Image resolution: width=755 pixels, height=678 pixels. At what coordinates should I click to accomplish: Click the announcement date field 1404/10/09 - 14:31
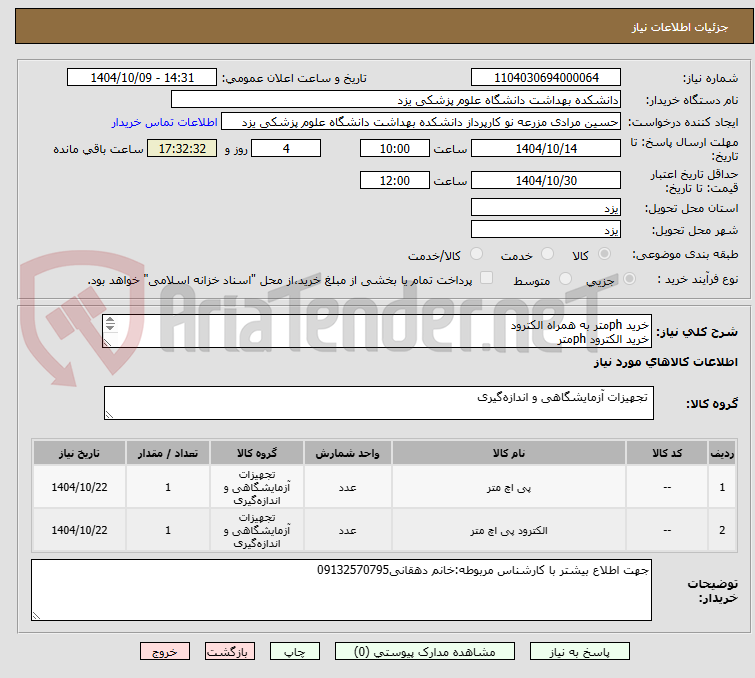[x=142, y=78]
